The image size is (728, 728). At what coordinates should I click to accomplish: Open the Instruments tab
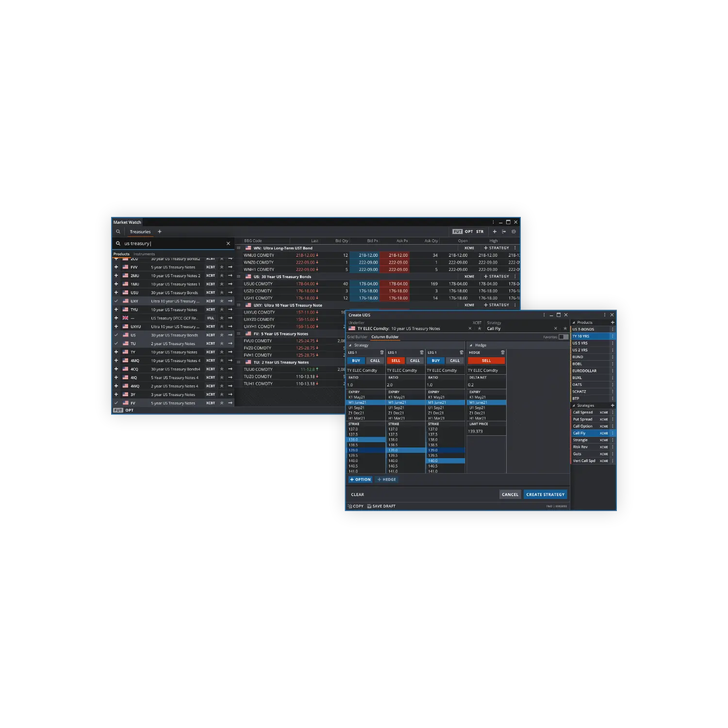click(144, 254)
